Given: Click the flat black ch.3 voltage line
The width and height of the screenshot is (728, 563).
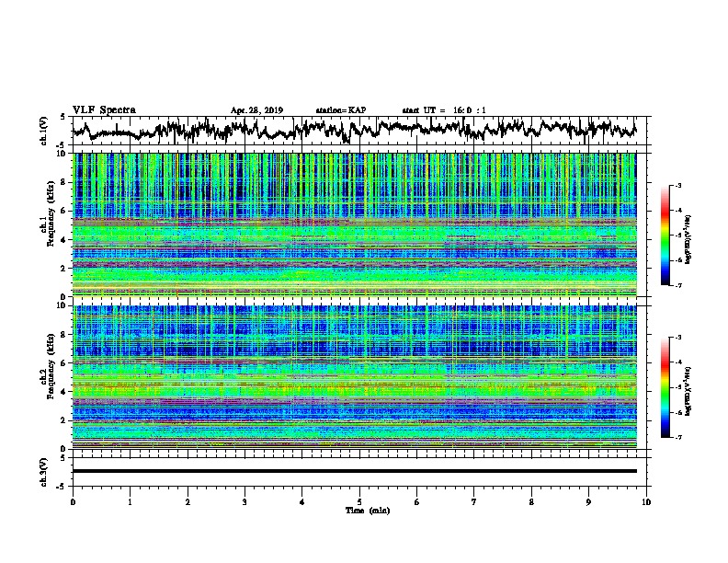Looking at the screenshot, I should point(354,471).
